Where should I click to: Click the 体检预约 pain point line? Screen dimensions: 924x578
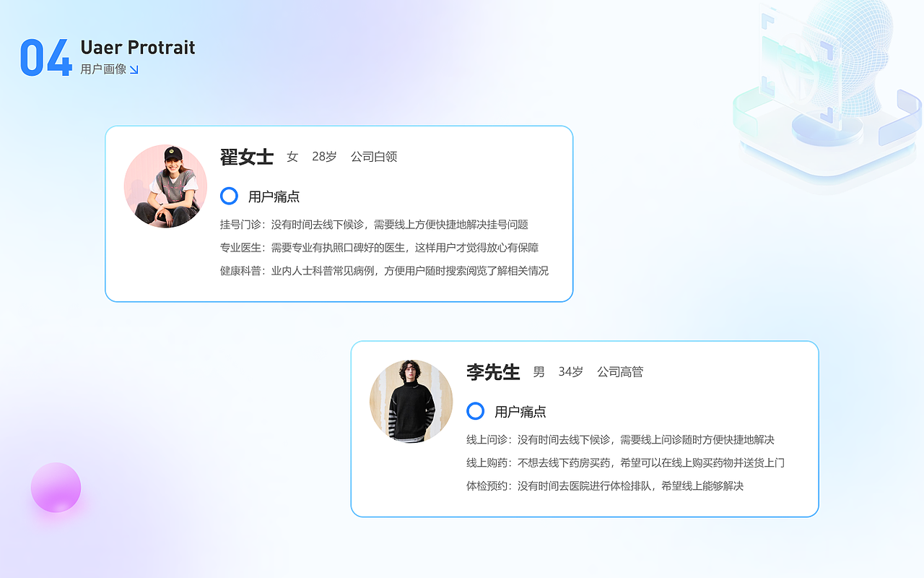pos(605,486)
